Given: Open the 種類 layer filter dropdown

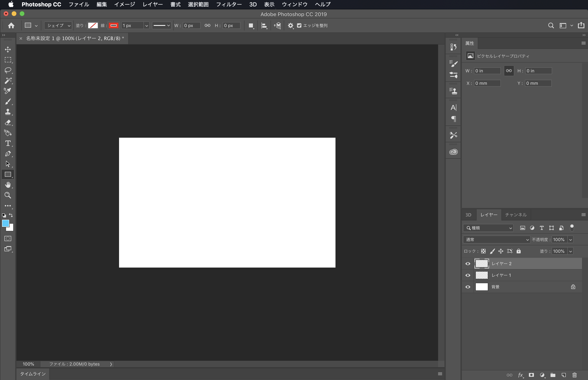Looking at the screenshot, I should tap(488, 228).
